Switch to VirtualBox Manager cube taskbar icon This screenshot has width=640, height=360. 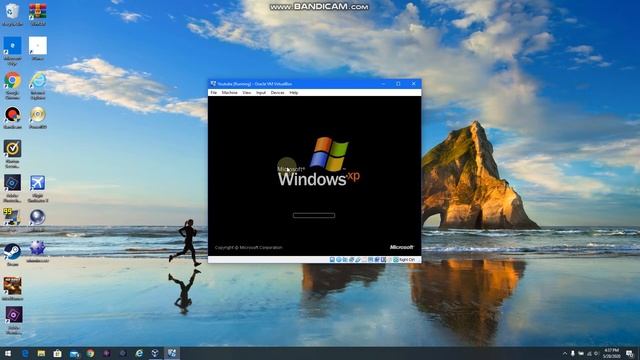click(155, 353)
